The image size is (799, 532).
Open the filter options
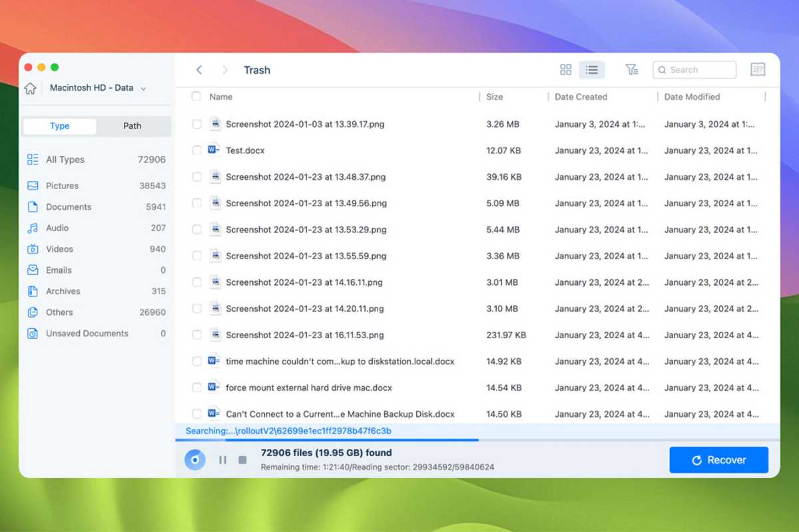point(631,69)
